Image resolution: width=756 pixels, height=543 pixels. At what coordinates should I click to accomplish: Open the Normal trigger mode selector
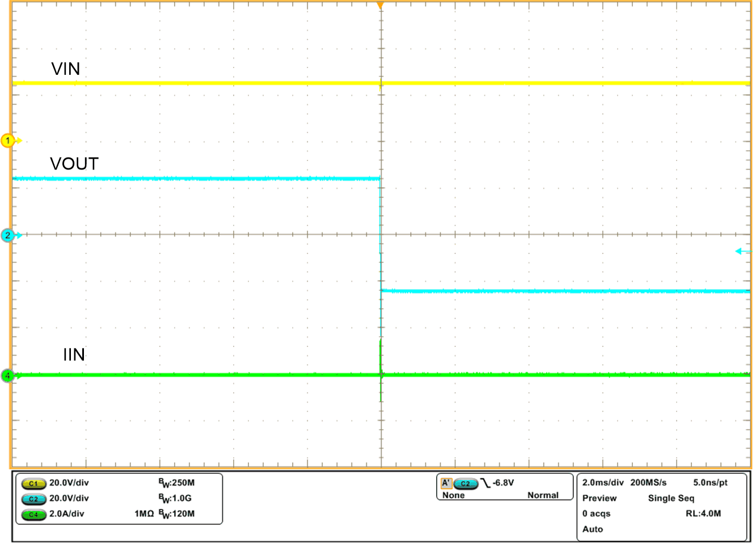coord(543,495)
